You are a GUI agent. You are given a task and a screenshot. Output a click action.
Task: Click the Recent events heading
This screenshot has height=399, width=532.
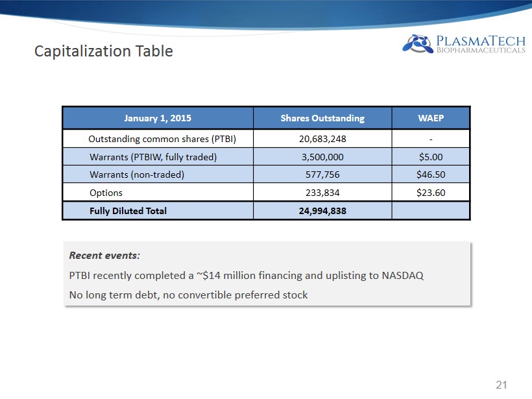coord(104,256)
